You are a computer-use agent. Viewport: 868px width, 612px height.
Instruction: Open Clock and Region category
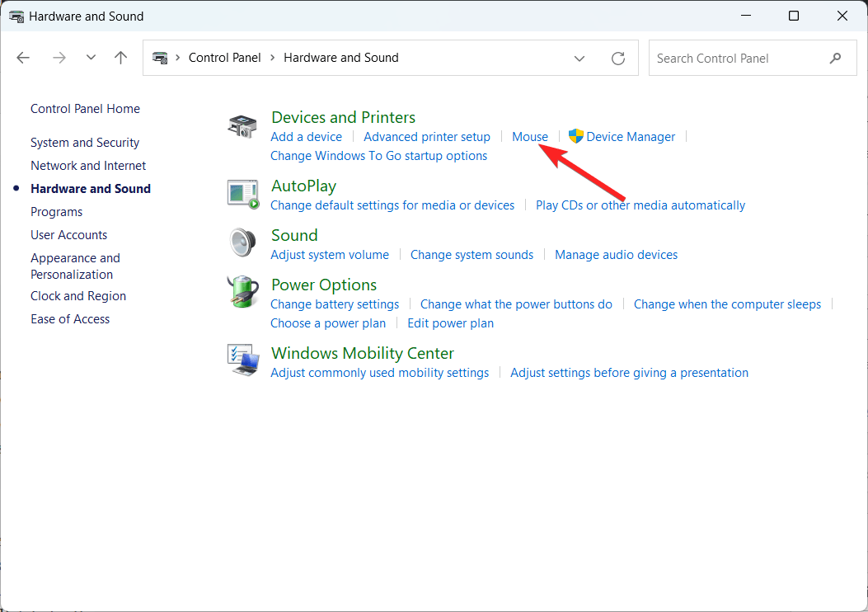[x=78, y=296]
